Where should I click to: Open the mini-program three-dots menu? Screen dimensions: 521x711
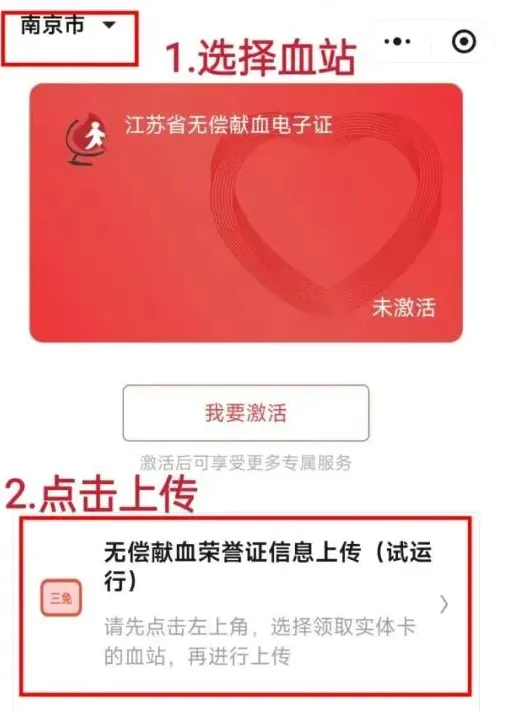[397, 42]
